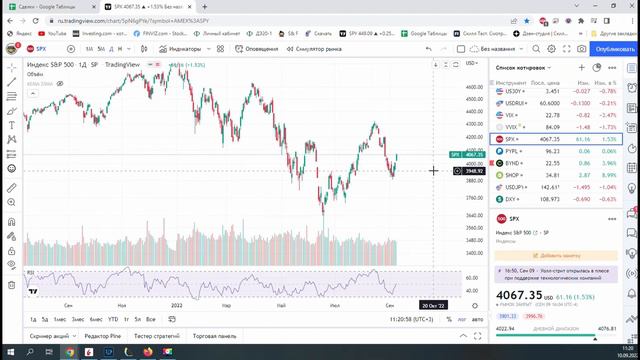Hide all drawings with eye icon
640x360 pixels.
[11, 265]
